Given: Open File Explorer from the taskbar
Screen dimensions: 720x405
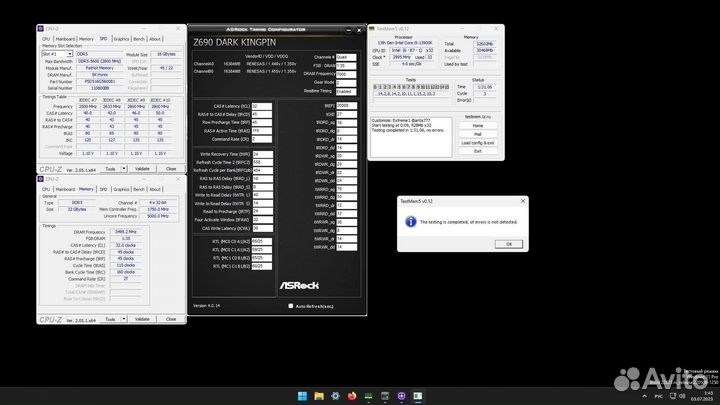Looking at the screenshot, I should [319, 396].
